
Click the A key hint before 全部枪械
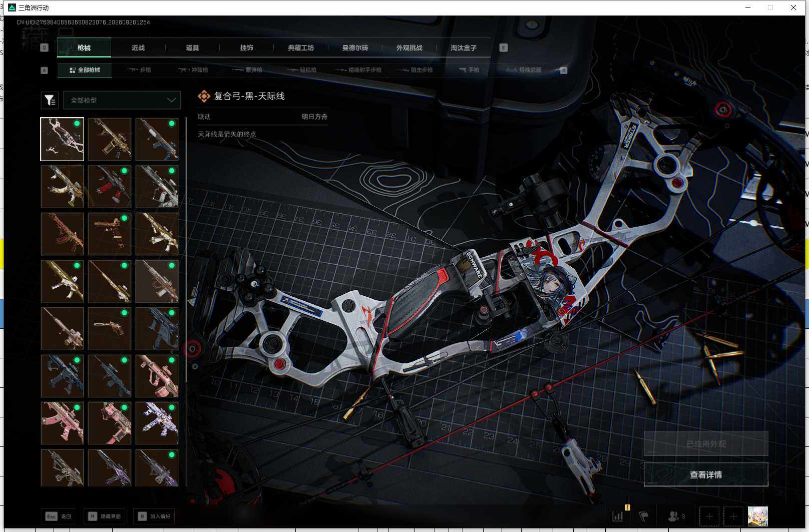pos(45,70)
